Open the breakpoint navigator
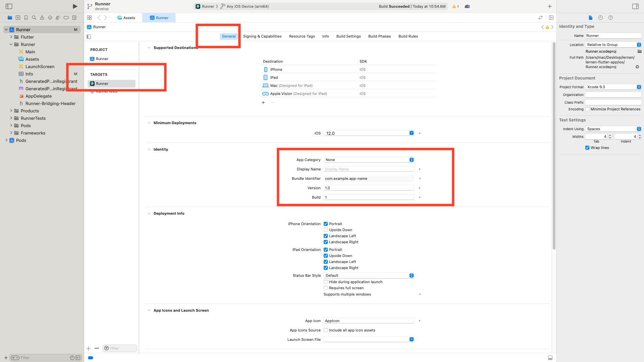The image size is (644, 362). tap(66, 18)
